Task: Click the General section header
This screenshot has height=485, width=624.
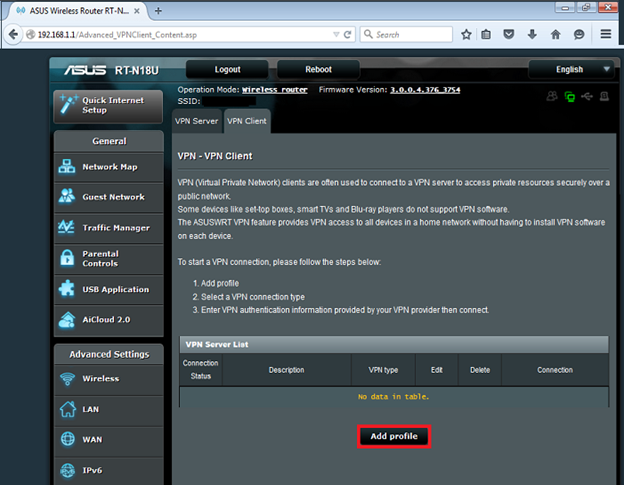Action: coord(109,141)
